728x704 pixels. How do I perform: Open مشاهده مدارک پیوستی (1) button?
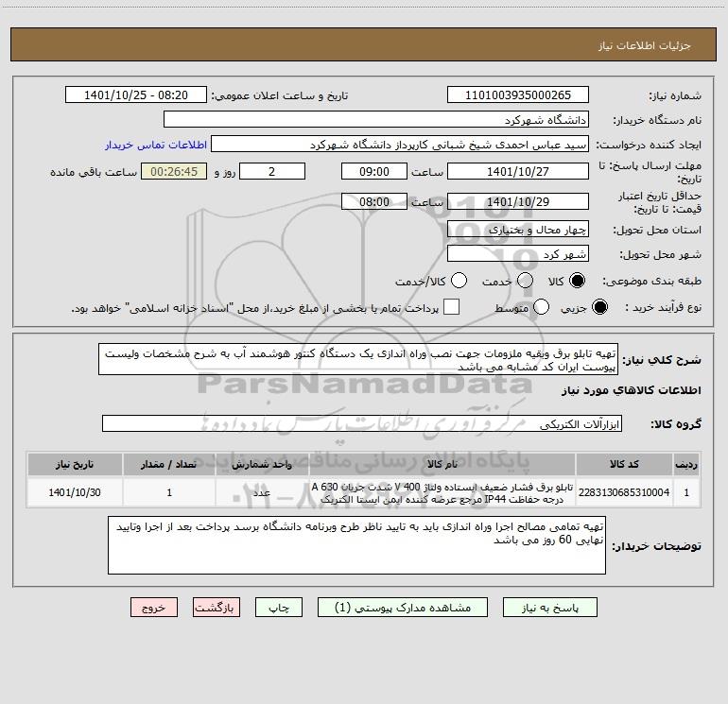[x=403, y=608]
